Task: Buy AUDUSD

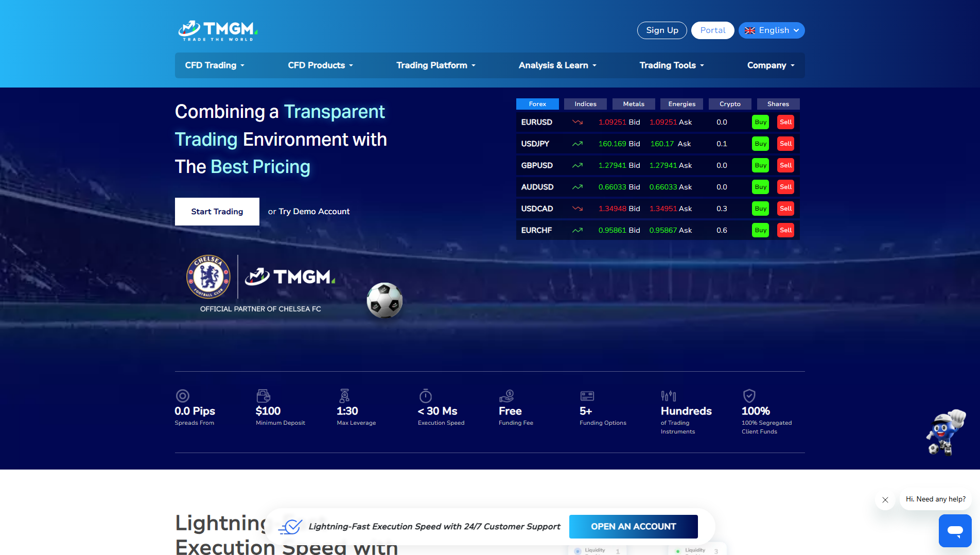Action: [x=761, y=187]
